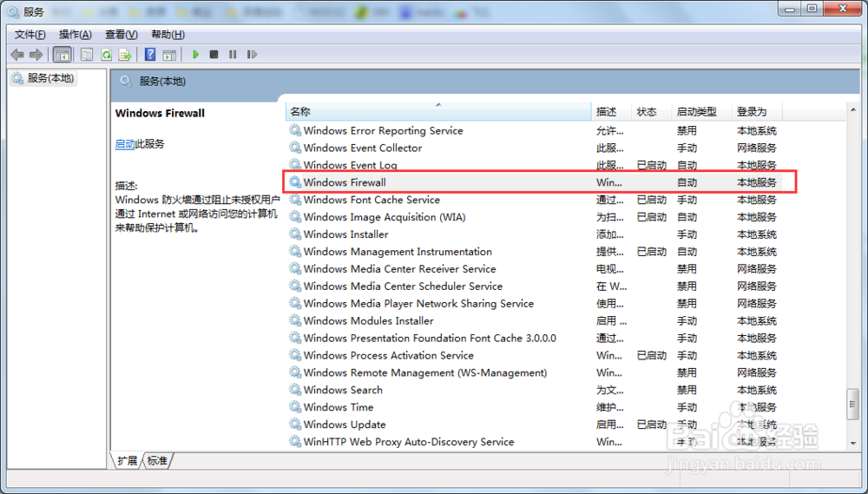Select Windows Remote Management (WS-Management) name
The width and height of the screenshot is (868, 494).
pos(425,372)
